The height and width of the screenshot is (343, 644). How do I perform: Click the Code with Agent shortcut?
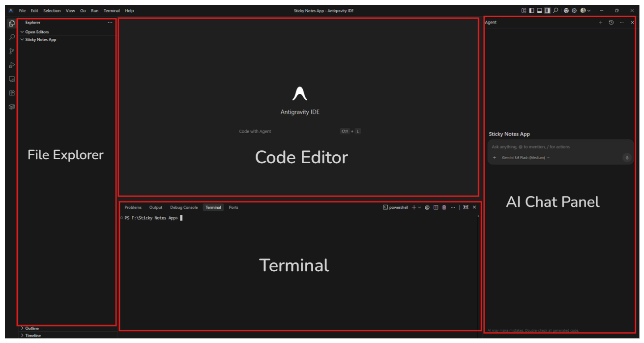[255, 131]
